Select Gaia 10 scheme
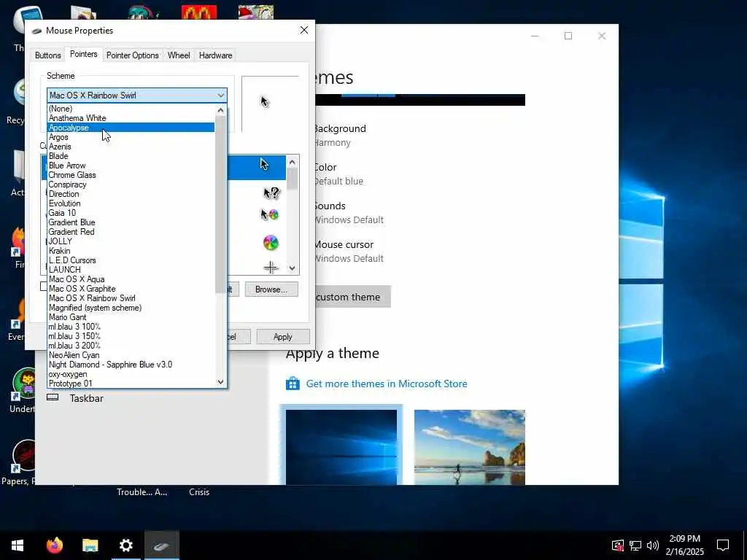Screen dimensions: 747x560 (x=131, y=213)
